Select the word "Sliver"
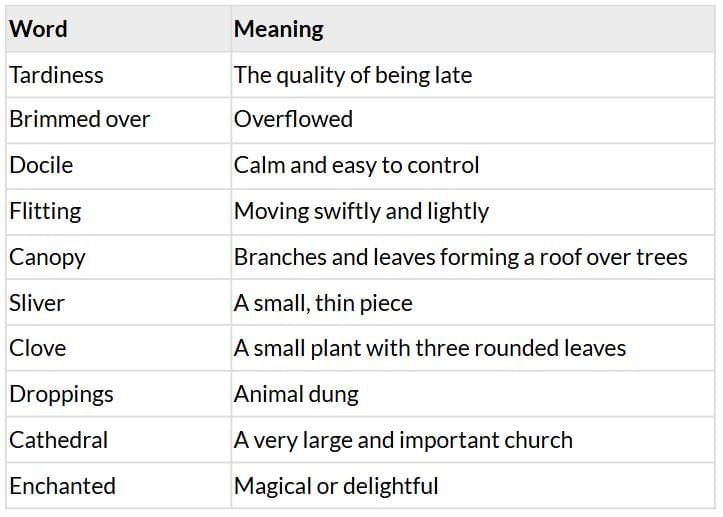Viewport: 723px width, 517px height. pos(37,302)
